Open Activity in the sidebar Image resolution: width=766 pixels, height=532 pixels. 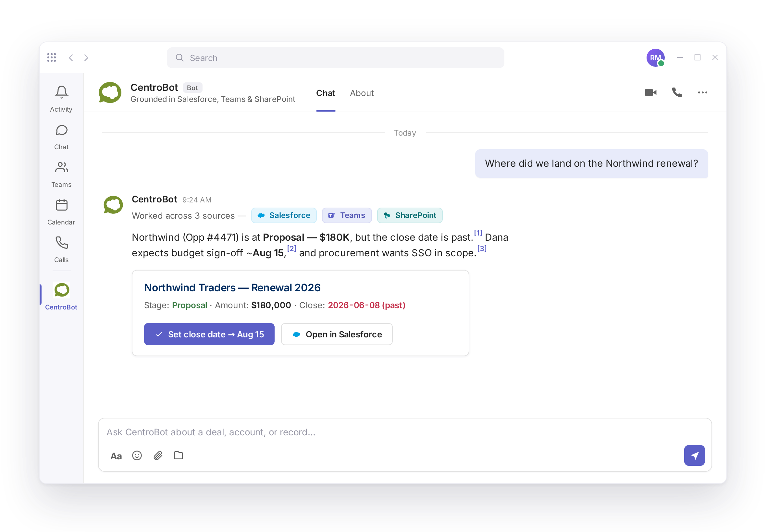[61, 99]
